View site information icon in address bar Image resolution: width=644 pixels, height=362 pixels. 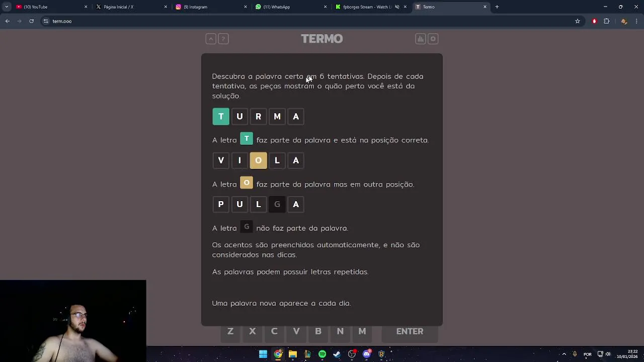tap(46, 21)
